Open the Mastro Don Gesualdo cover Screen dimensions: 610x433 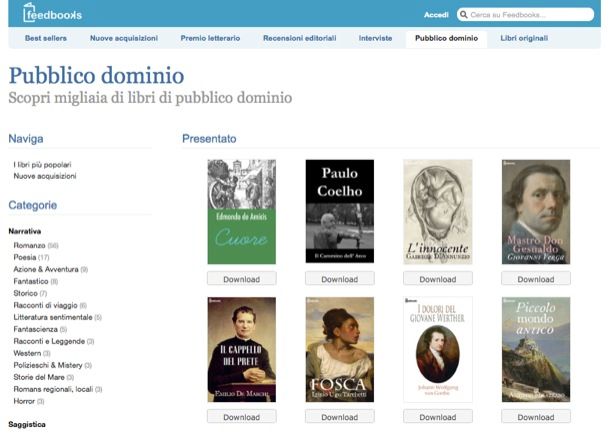tap(536, 212)
